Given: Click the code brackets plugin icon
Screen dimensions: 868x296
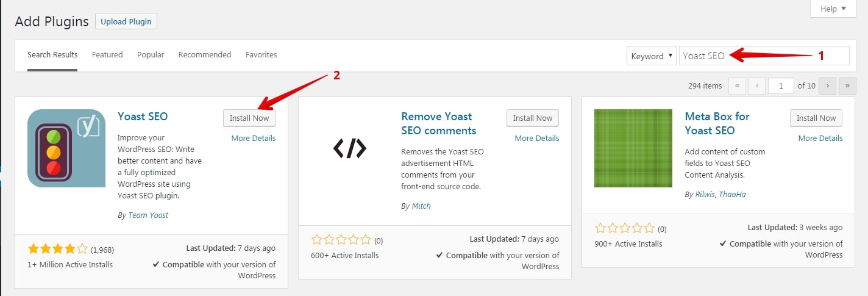Looking at the screenshot, I should [x=350, y=148].
